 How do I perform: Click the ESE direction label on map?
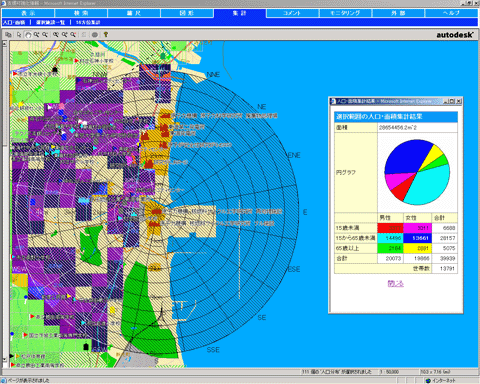click(294, 269)
